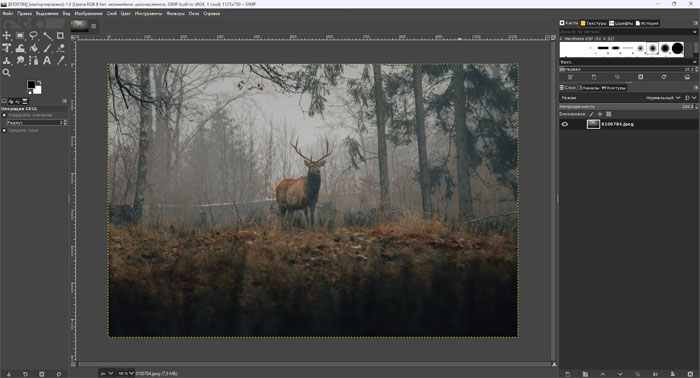
Task: Open the brush filter tags dropdown arrow
Action: (x=695, y=32)
